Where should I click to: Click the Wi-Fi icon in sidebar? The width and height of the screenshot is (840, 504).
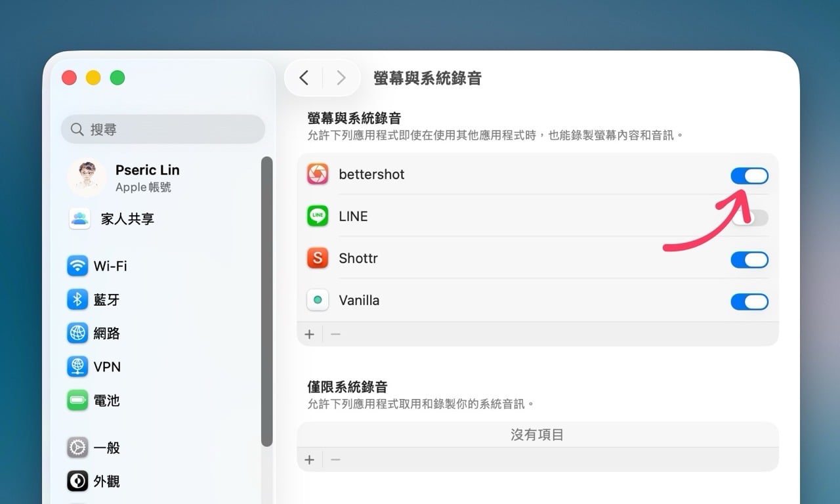[77, 266]
